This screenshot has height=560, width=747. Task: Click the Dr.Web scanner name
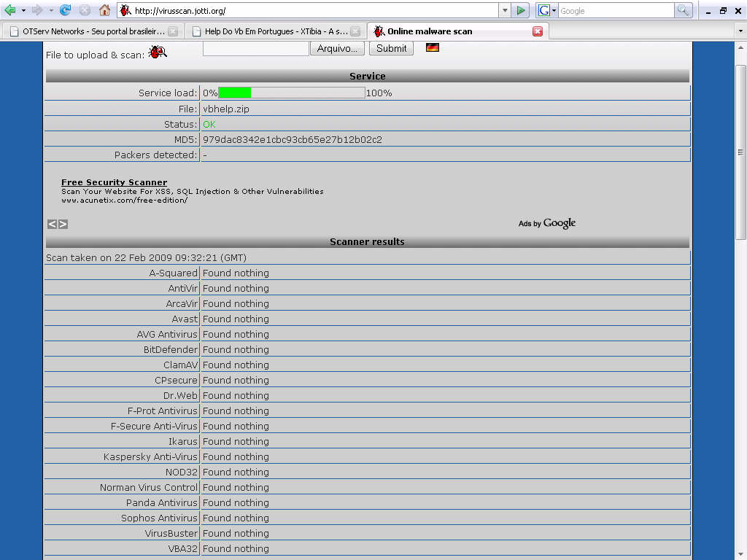(180, 395)
